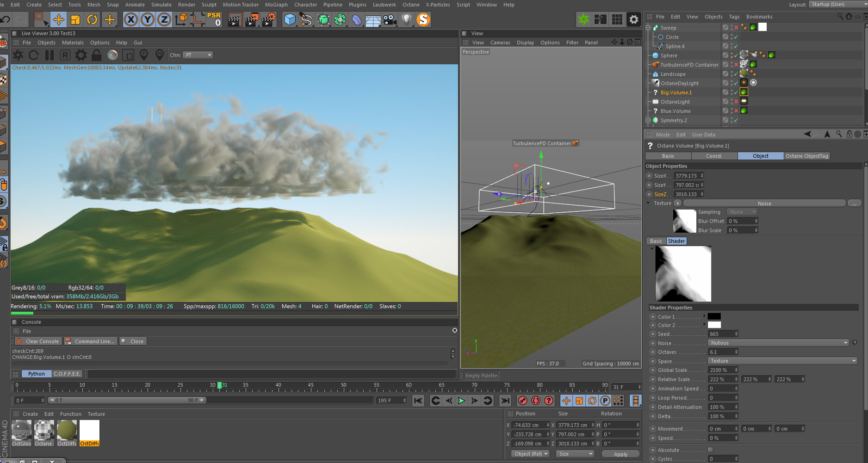
Task: Toggle the camera lock icon in Live Viewer
Action: (96, 55)
